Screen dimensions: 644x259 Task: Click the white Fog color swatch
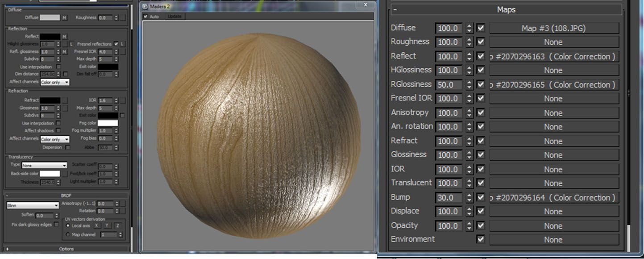coord(108,123)
